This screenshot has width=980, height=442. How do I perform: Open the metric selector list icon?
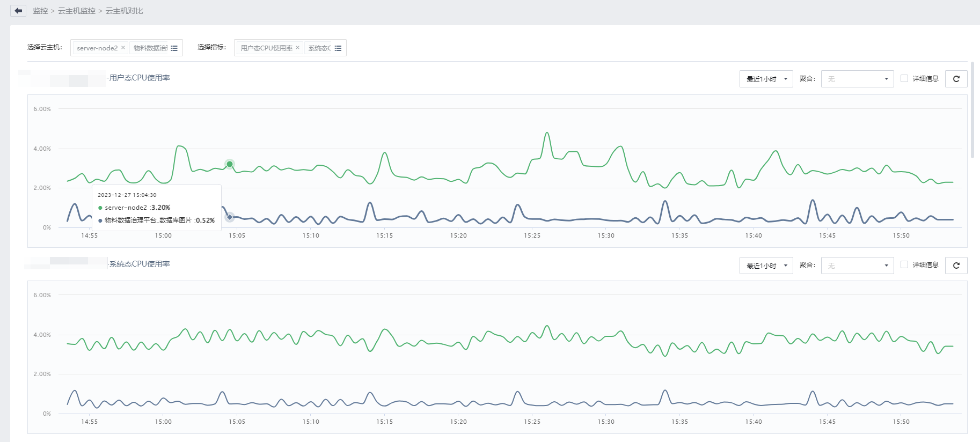338,48
